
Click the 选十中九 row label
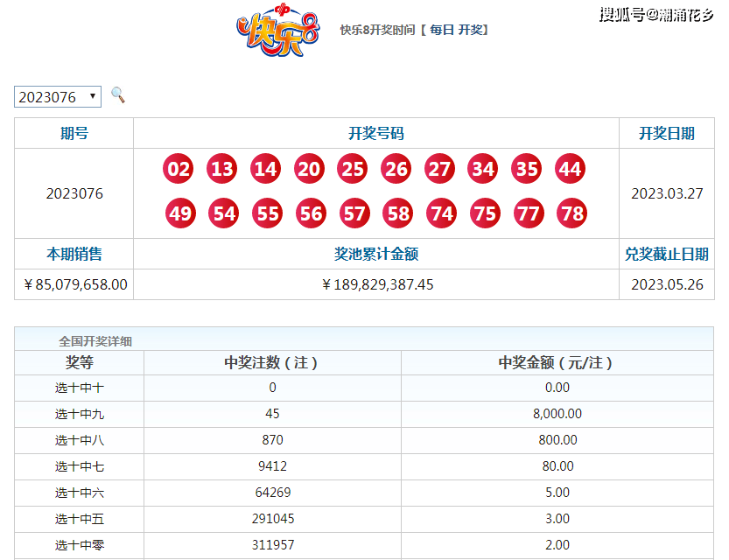pyautogui.click(x=80, y=414)
